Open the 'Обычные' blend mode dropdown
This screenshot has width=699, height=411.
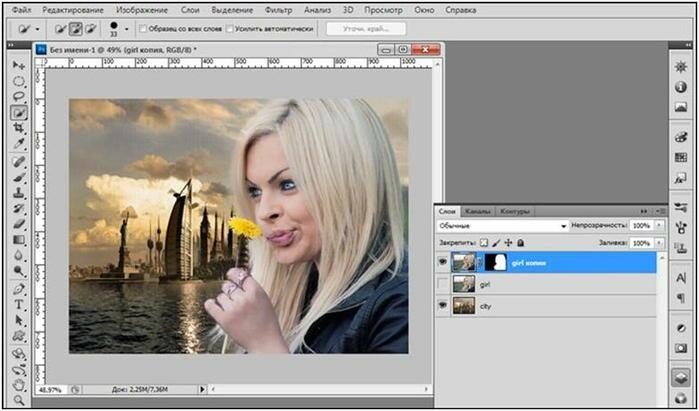[x=503, y=226]
